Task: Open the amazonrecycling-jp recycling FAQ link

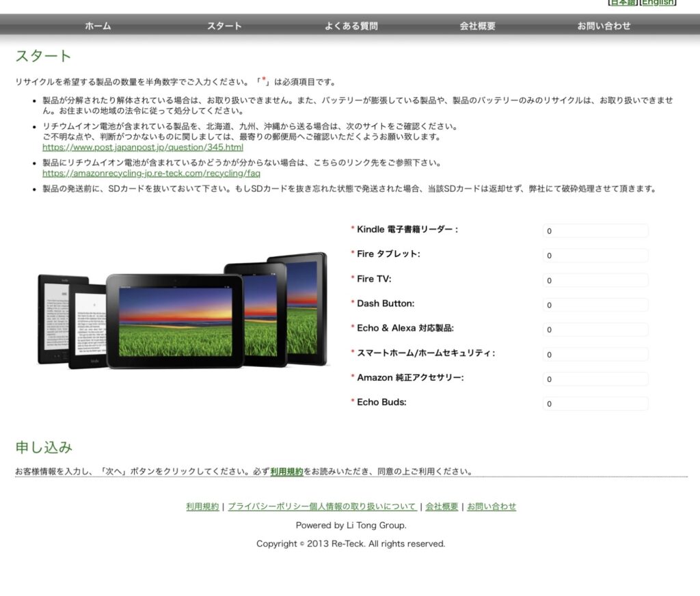Action: (151, 173)
